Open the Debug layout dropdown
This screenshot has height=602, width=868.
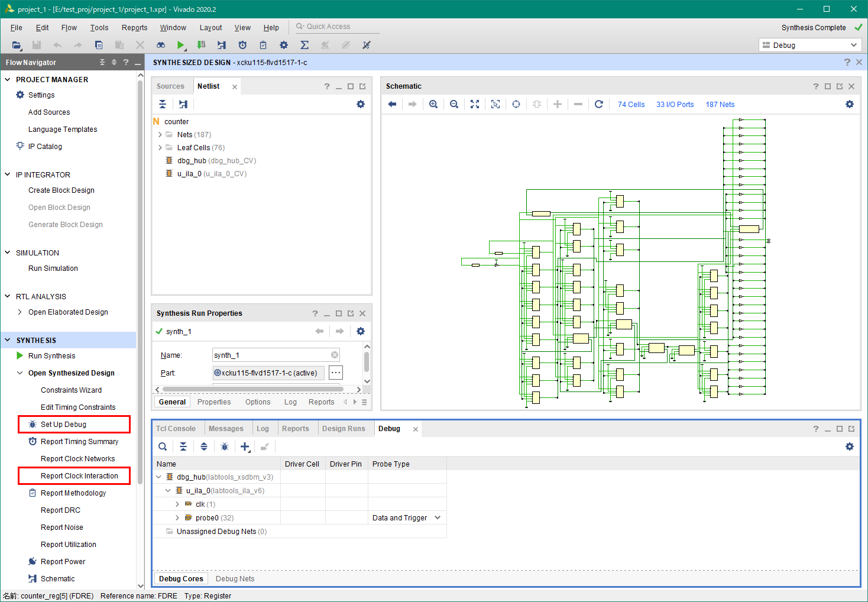click(810, 45)
